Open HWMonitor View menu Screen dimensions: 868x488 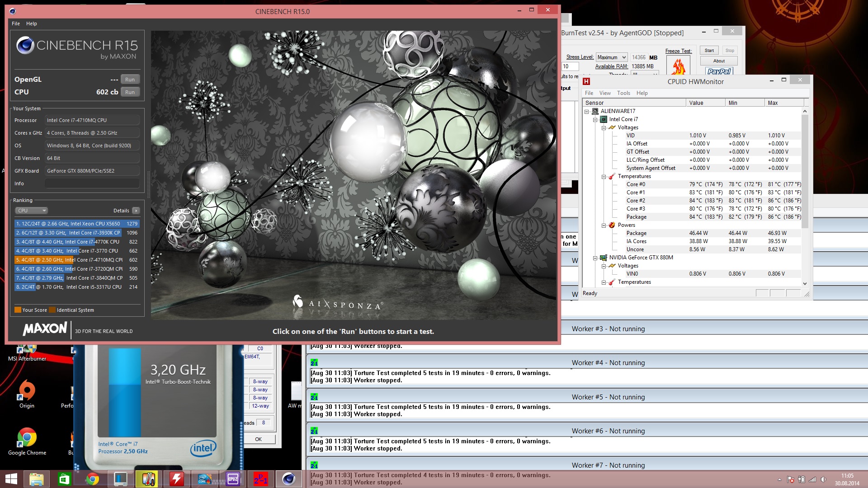click(605, 93)
